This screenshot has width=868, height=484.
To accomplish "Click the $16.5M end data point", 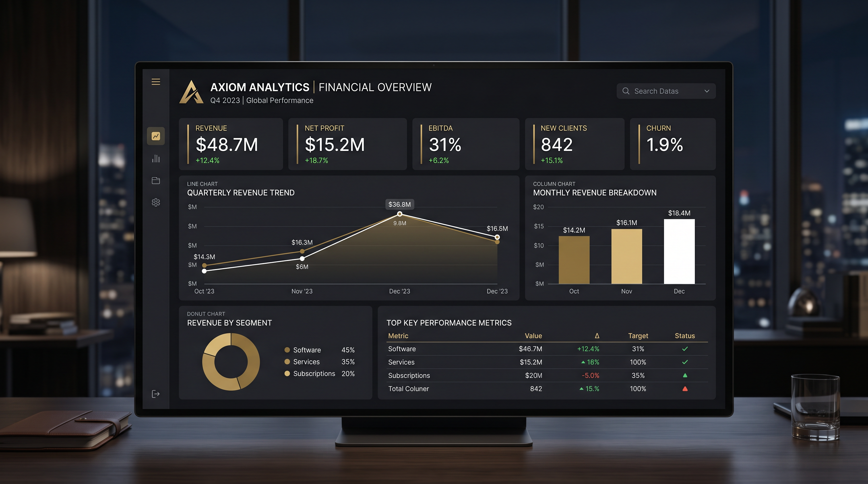I will pyautogui.click(x=497, y=237).
